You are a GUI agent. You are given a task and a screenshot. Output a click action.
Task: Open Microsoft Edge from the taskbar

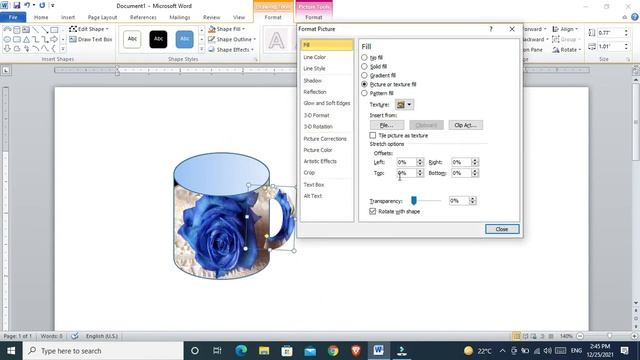[241, 351]
